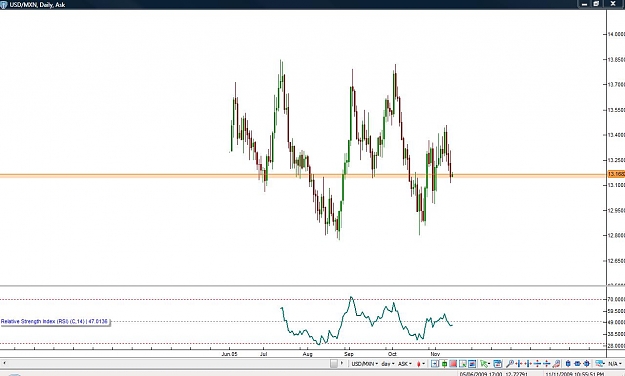Minimize the chart window

point(584,4)
